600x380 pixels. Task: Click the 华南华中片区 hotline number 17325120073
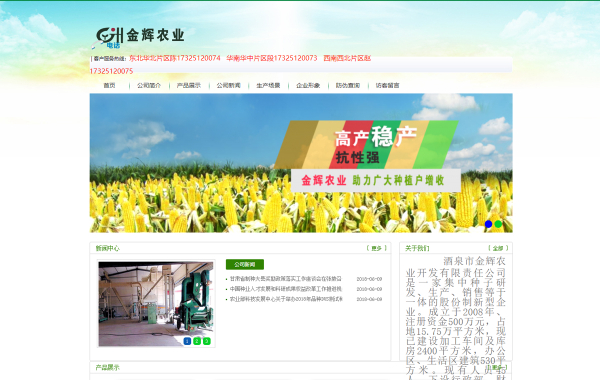272,58
